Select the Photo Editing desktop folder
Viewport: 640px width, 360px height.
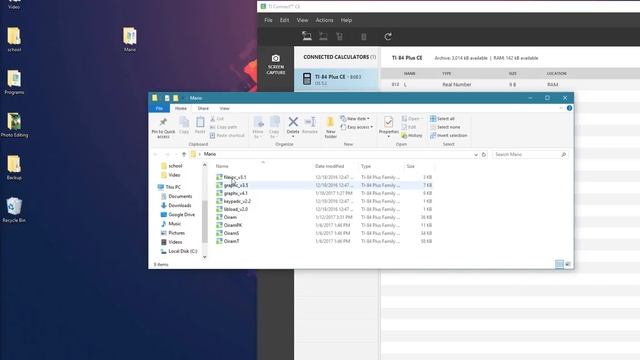click(14, 125)
